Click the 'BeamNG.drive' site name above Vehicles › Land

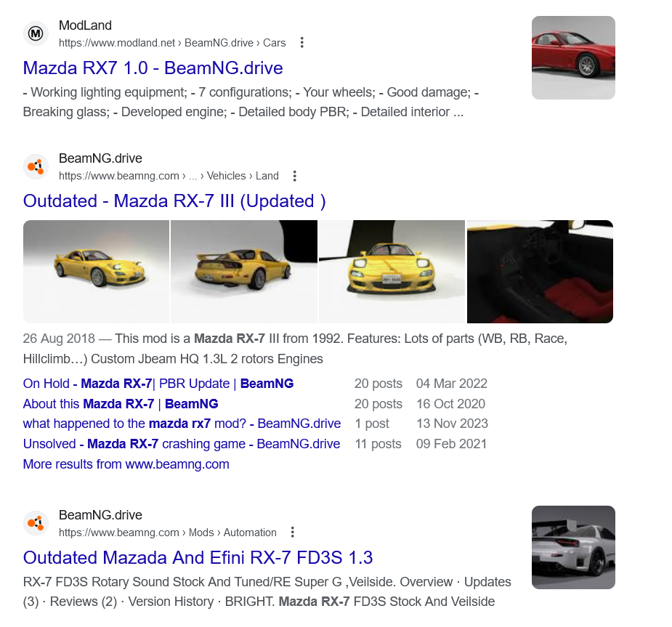[x=100, y=158]
